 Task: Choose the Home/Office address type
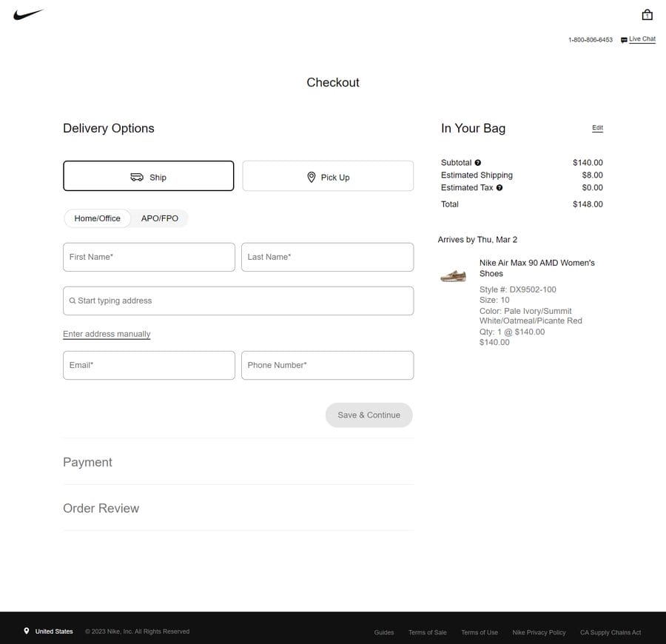97,218
